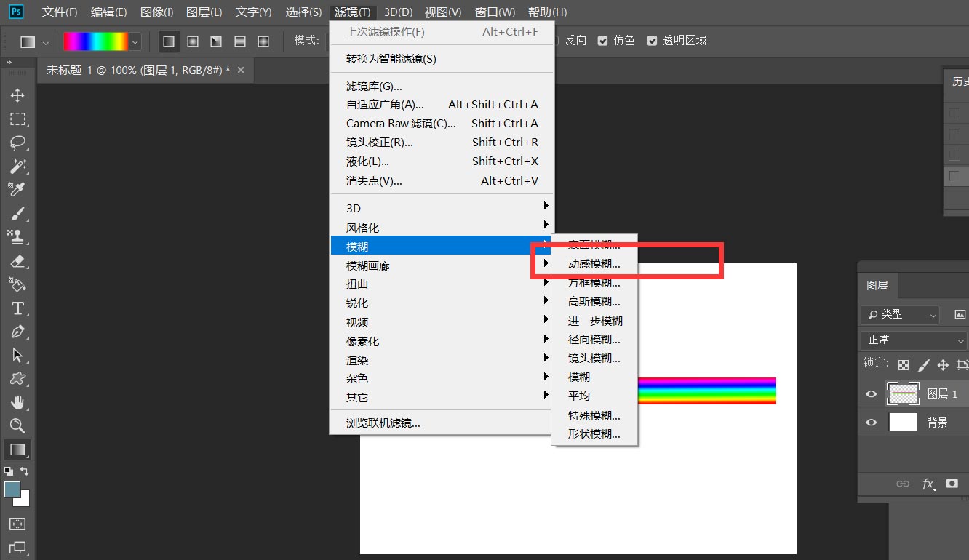Switch to the 图层 panel tab
This screenshot has width=969, height=560.
tap(877, 285)
